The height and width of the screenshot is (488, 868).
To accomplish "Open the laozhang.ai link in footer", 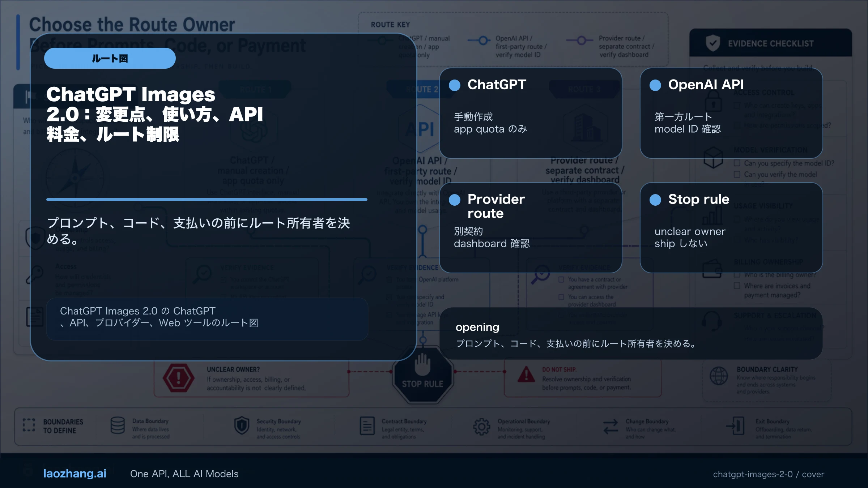I will (x=75, y=474).
